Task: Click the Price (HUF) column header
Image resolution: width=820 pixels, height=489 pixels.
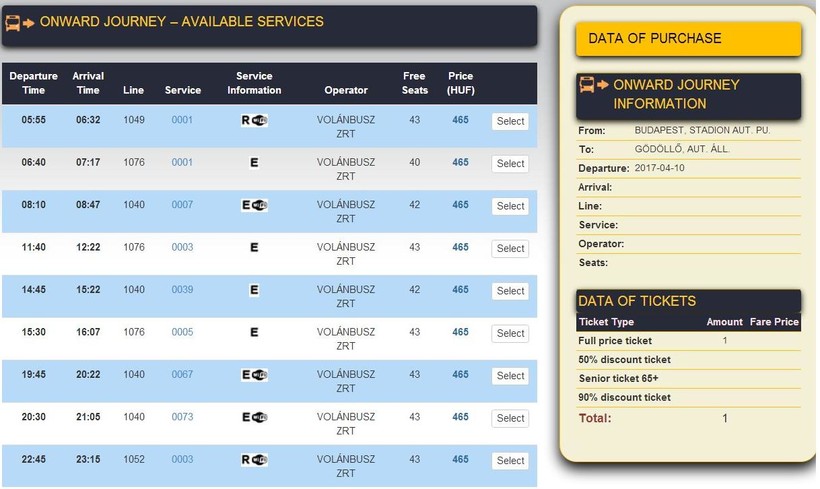Action: coord(460,83)
